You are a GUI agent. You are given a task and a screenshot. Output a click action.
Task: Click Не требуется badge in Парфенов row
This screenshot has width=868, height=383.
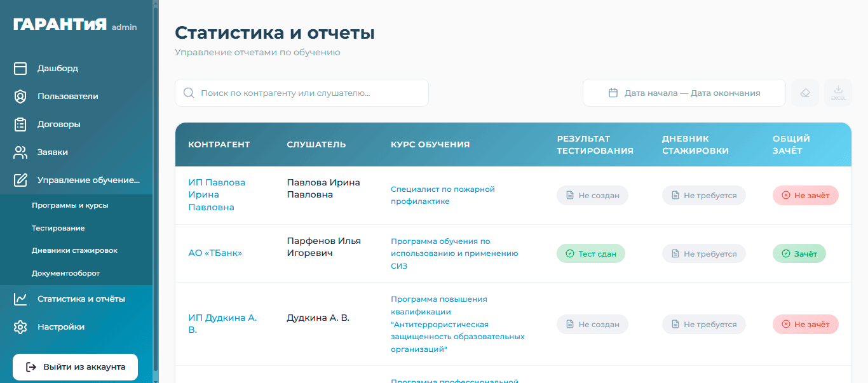[703, 253]
